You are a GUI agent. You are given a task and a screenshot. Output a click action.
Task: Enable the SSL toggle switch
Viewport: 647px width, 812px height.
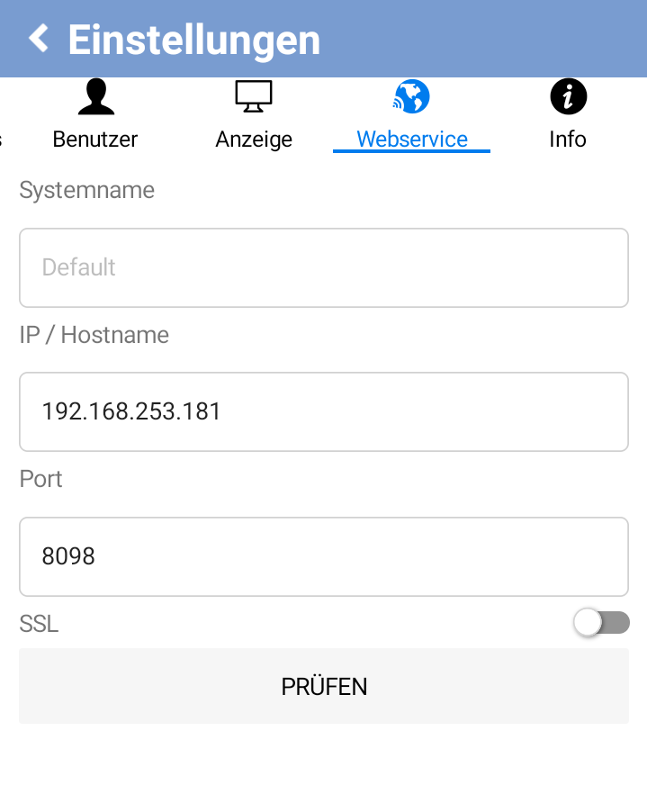601,622
